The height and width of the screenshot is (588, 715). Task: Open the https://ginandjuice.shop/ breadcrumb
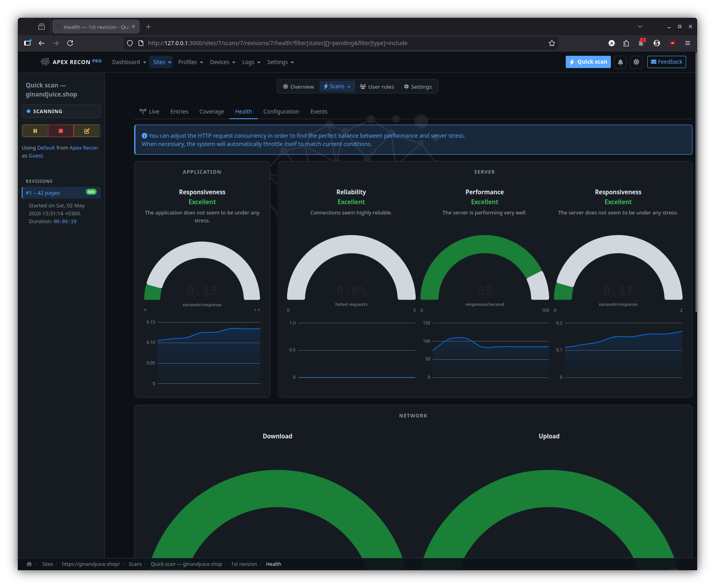tap(91, 564)
